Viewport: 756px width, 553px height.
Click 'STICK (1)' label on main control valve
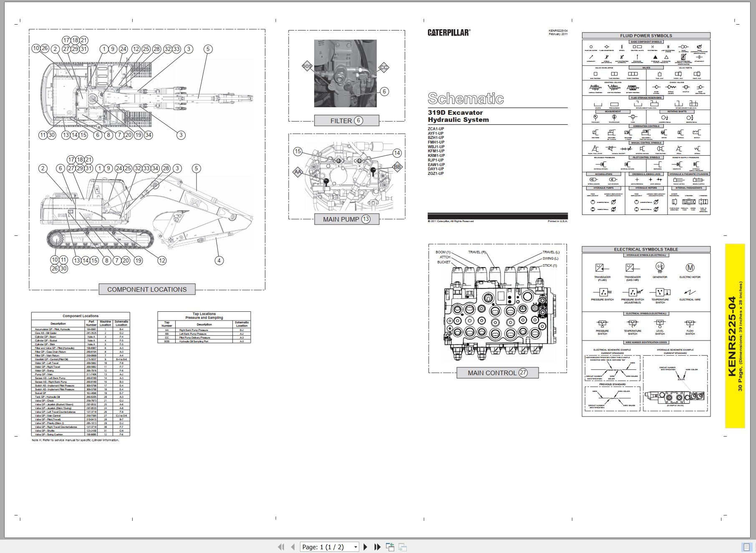pyautogui.click(x=550, y=265)
